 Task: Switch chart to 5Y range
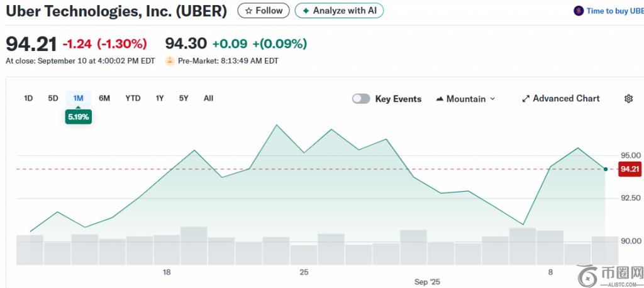184,98
